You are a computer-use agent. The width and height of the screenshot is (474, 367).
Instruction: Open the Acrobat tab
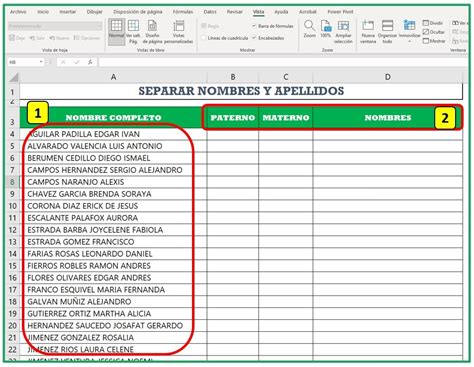pos(308,12)
